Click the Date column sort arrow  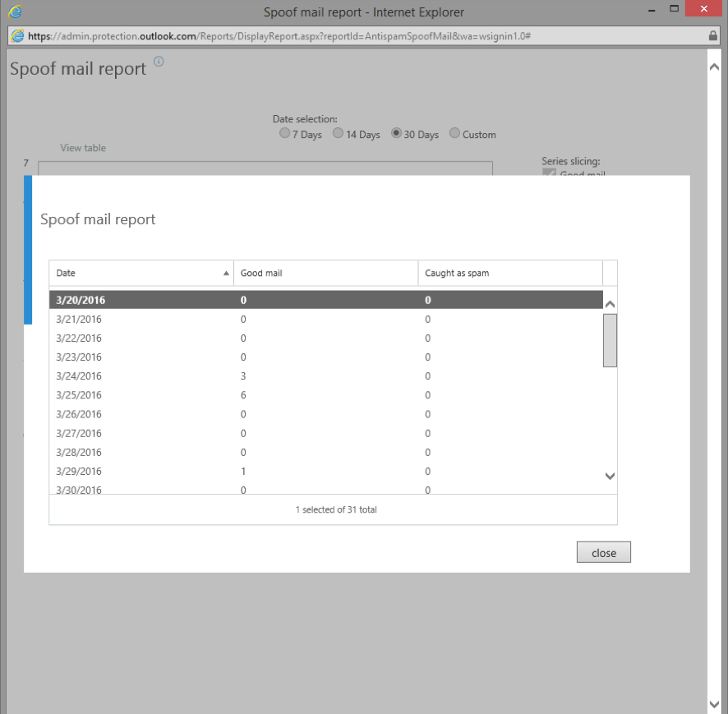[x=226, y=274]
